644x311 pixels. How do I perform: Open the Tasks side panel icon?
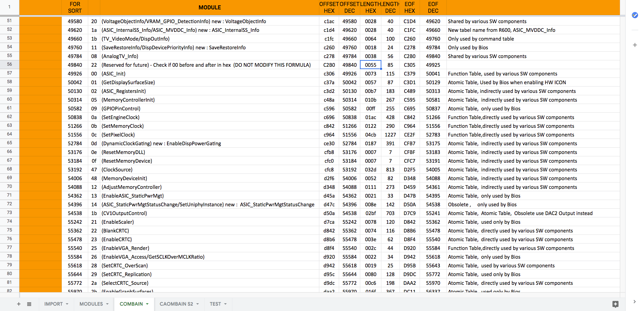pos(635,15)
